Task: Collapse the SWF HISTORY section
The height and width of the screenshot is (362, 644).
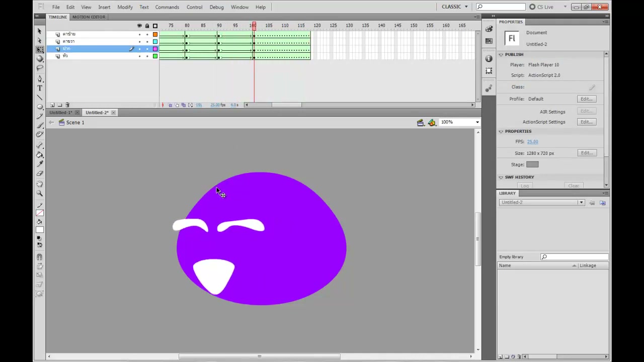Action: pyautogui.click(x=501, y=177)
